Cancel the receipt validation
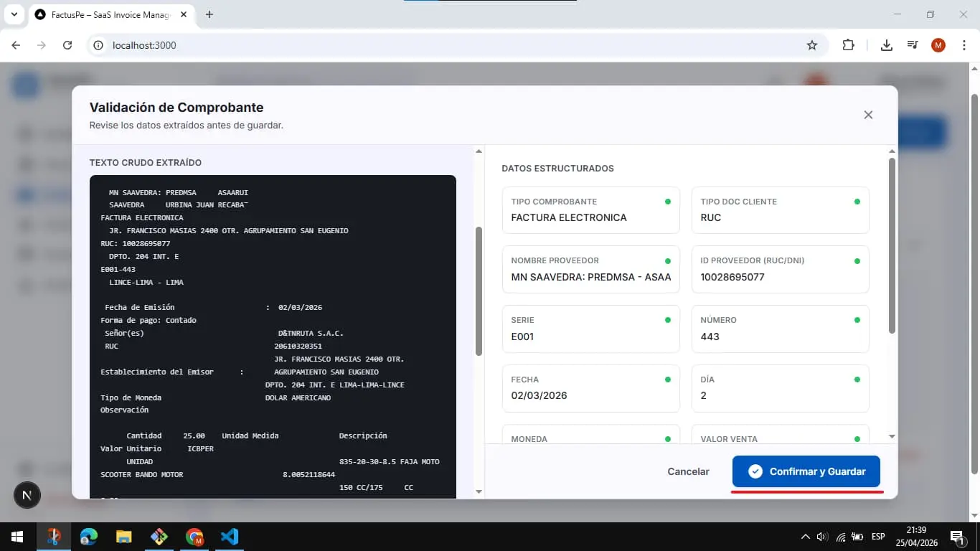 tap(688, 471)
